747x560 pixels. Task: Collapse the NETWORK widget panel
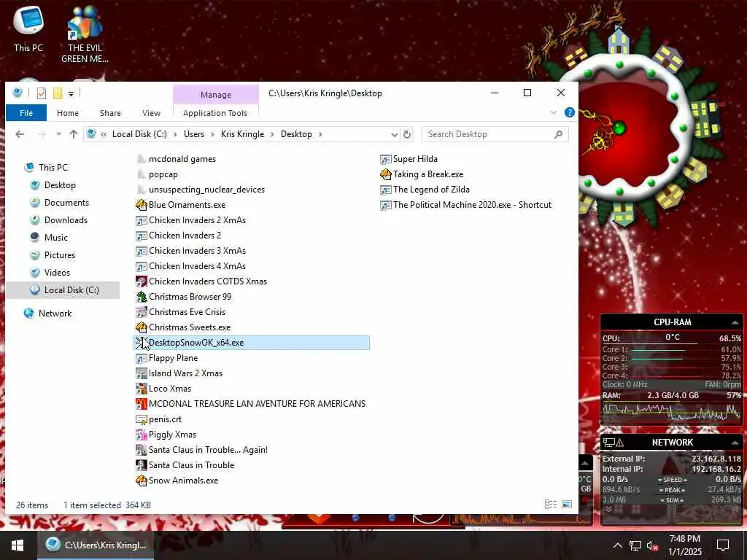[735, 443]
